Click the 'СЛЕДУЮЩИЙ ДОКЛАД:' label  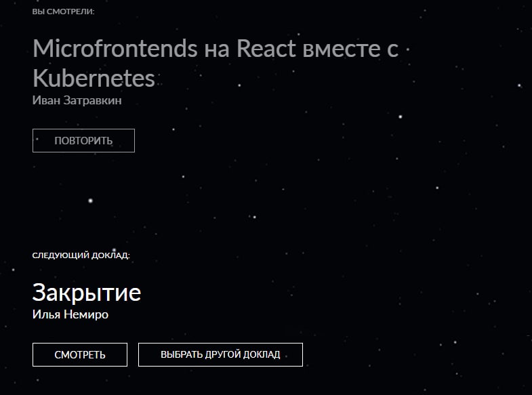point(81,255)
